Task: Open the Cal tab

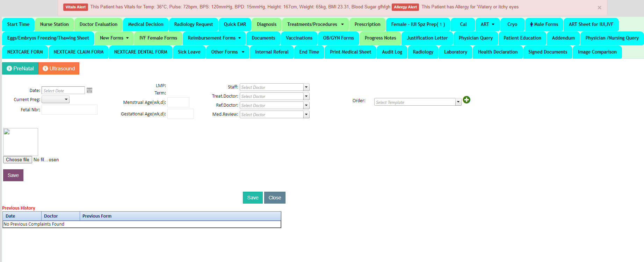Action: point(463,24)
